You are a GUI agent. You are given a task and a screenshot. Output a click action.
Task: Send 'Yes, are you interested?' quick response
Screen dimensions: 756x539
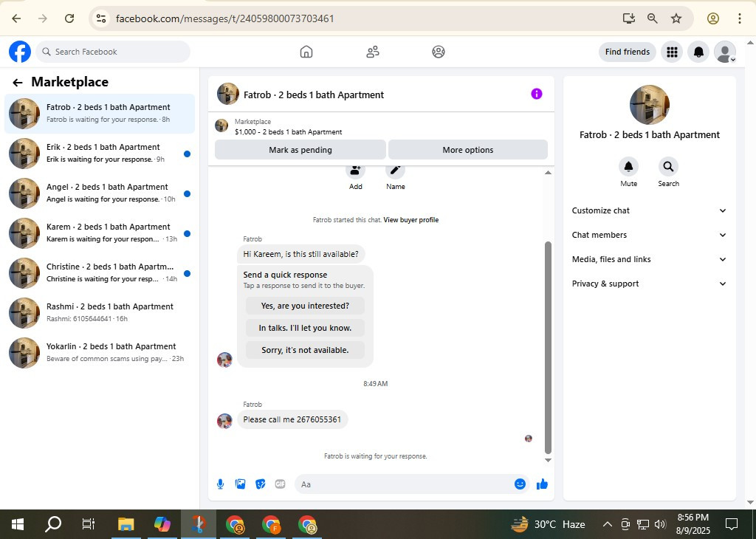[305, 306]
